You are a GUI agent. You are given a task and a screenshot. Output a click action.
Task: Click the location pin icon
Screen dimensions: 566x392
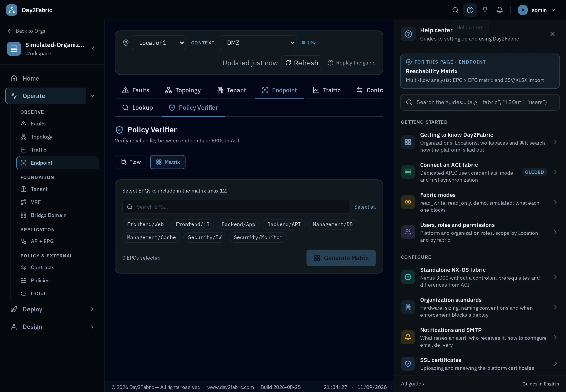(126, 43)
